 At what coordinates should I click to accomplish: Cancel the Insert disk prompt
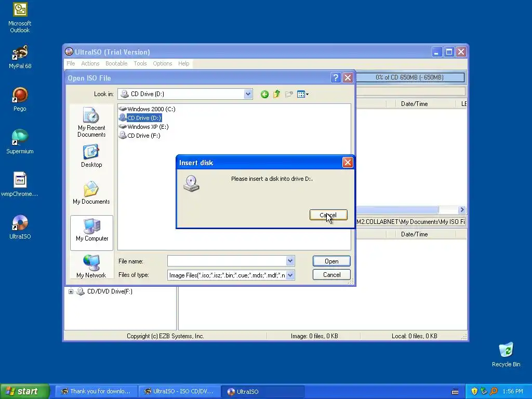328,215
